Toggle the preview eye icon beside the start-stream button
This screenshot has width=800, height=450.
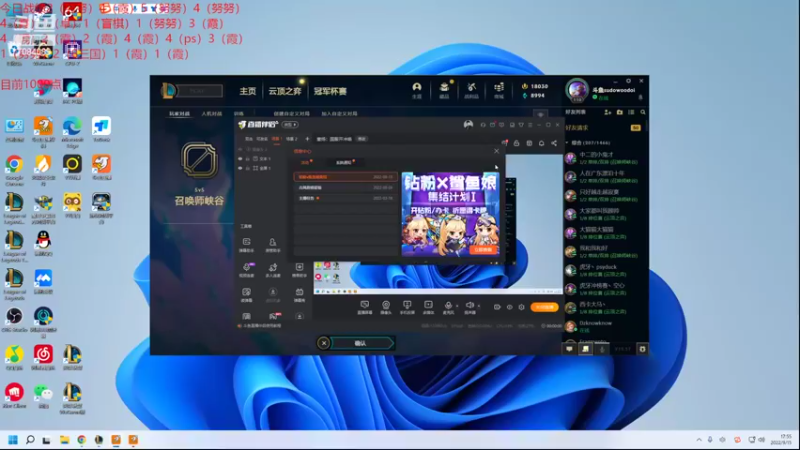click(x=509, y=307)
